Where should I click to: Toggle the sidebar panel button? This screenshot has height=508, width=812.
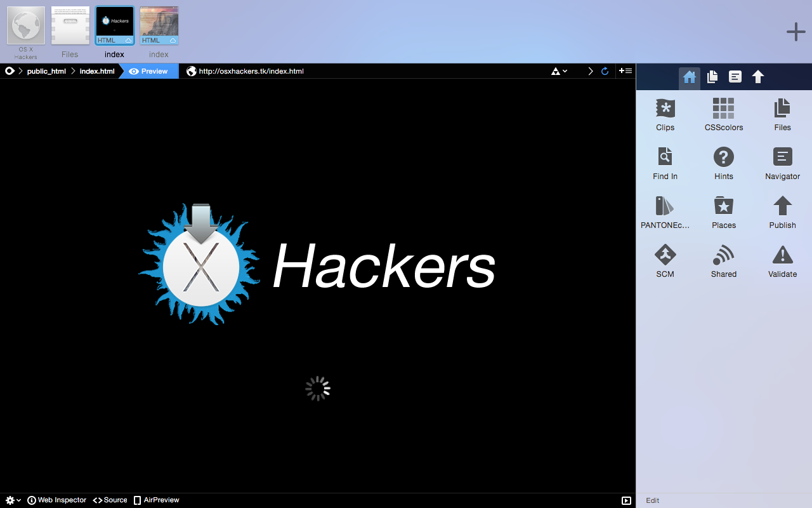[626, 500]
